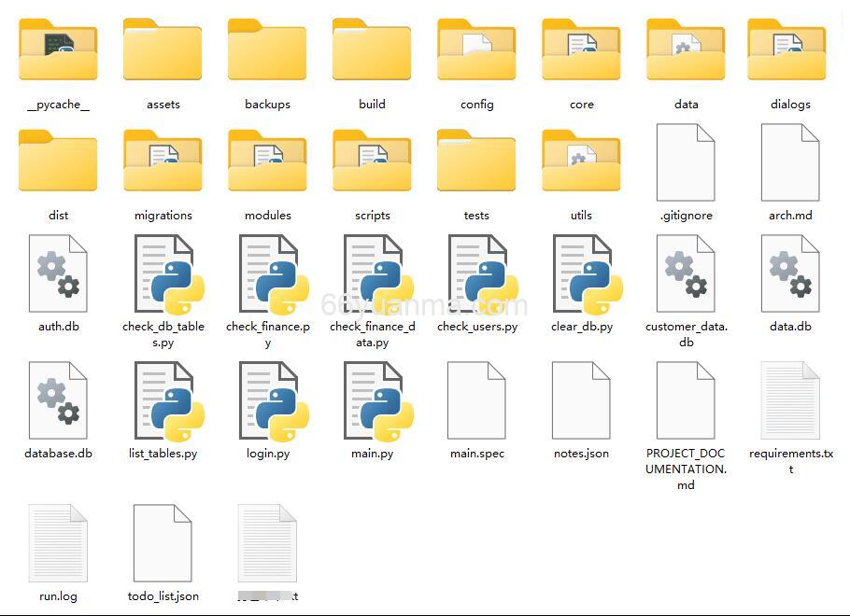Select the .gitignore file
This screenshot has height=616, width=850.
(x=686, y=162)
